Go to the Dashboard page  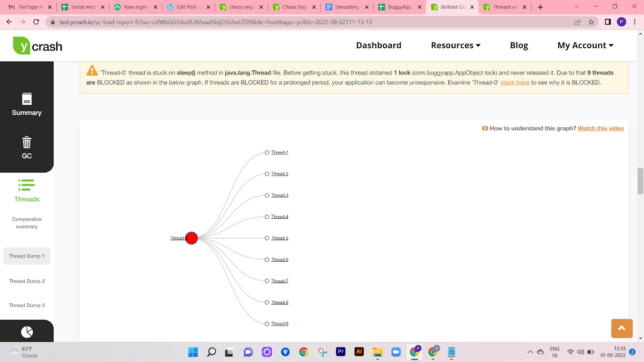coord(378,45)
